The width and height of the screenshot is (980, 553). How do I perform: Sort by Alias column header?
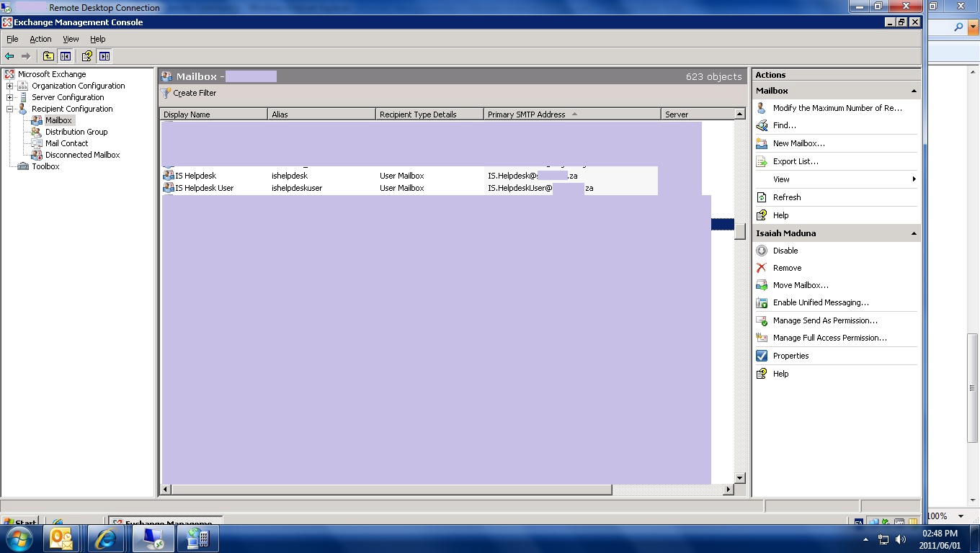(x=321, y=114)
